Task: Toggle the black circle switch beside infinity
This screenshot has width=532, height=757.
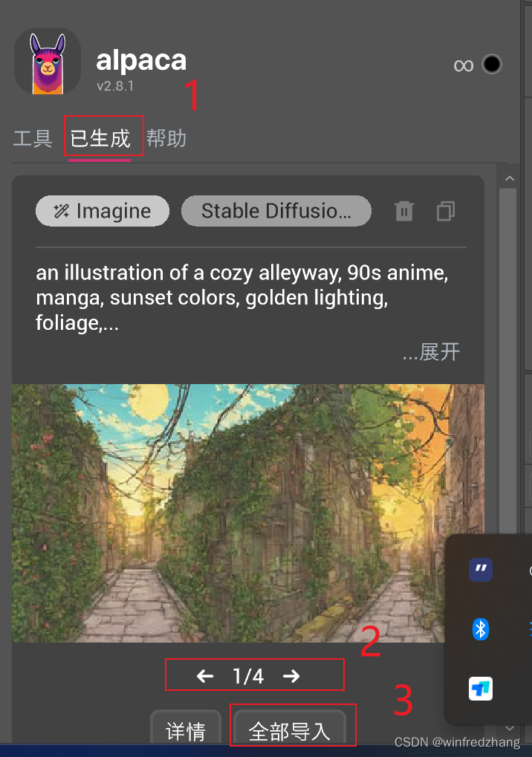Action: pos(491,65)
